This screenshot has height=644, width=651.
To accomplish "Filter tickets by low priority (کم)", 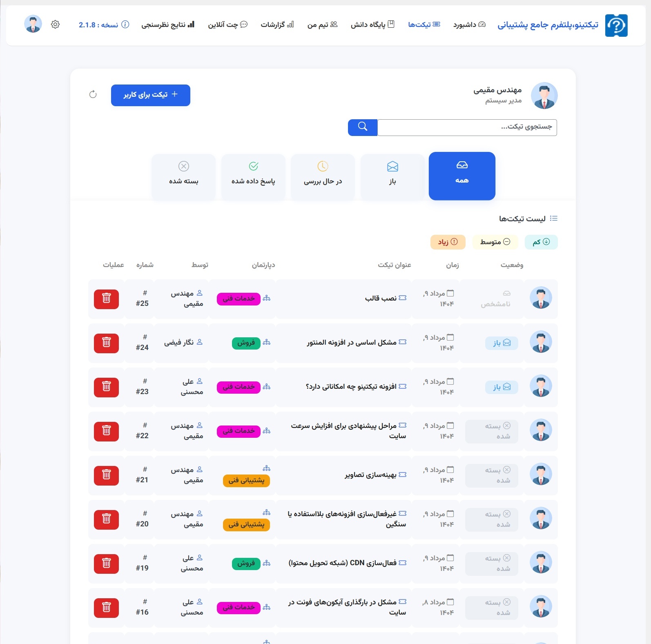I will point(541,242).
